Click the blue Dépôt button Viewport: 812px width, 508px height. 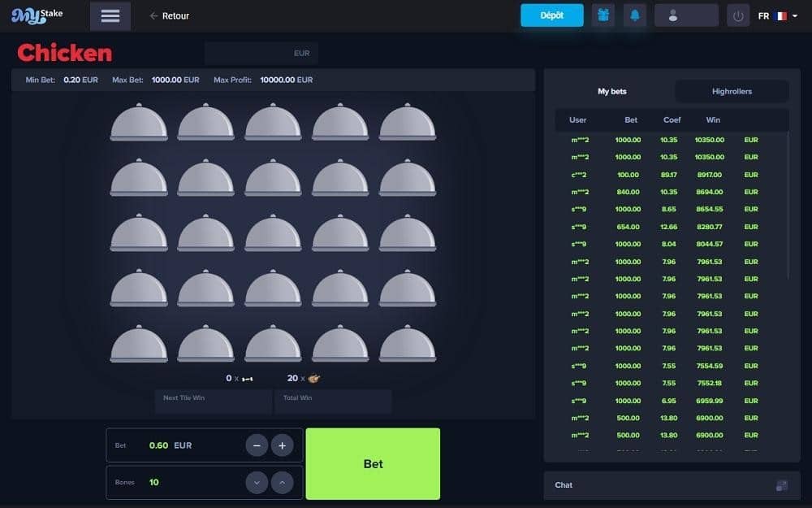tap(552, 15)
